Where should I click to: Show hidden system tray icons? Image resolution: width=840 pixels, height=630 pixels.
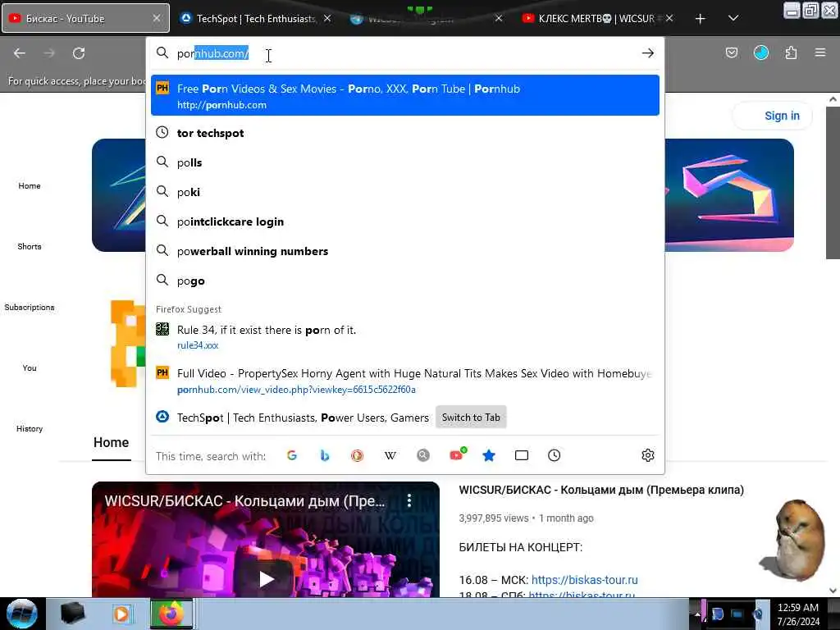tap(697, 615)
